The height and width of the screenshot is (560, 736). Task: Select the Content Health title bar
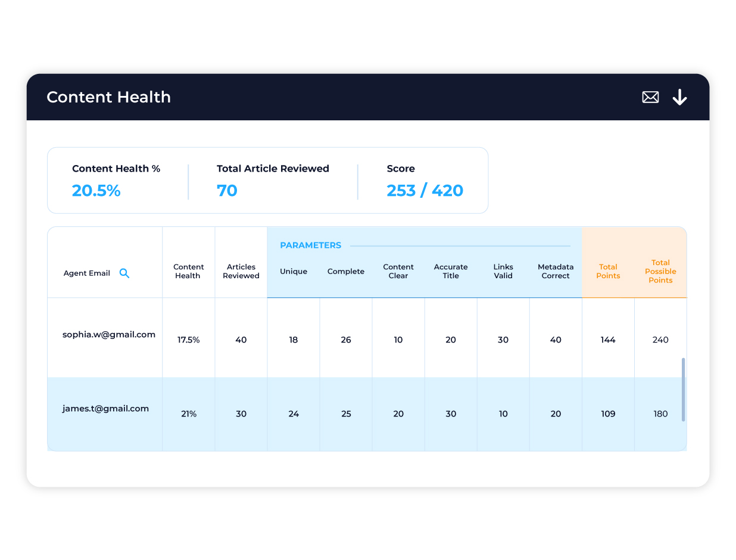tap(109, 97)
